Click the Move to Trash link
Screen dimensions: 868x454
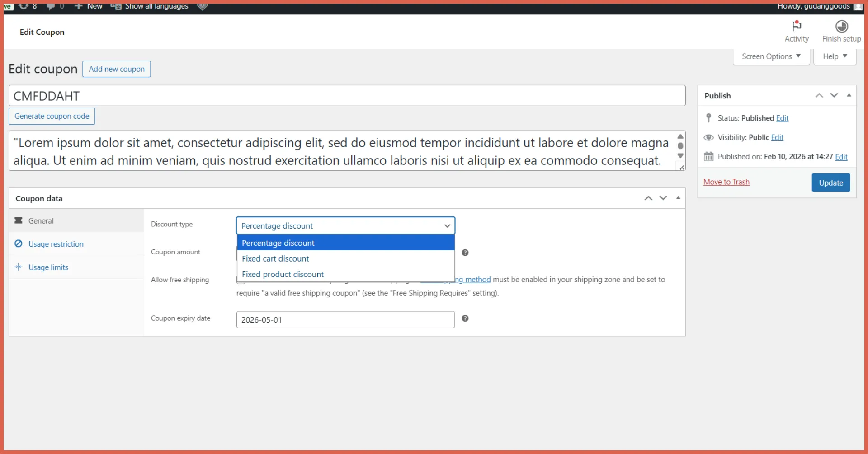click(x=726, y=182)
